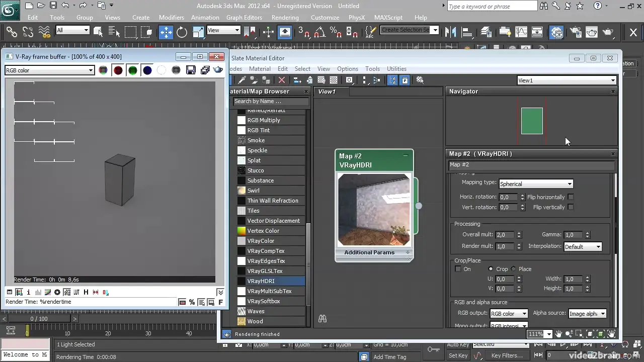Screen dimensions: 644x362
Task: Go to next frame arrow on time slider
Action: coord(75,319)
